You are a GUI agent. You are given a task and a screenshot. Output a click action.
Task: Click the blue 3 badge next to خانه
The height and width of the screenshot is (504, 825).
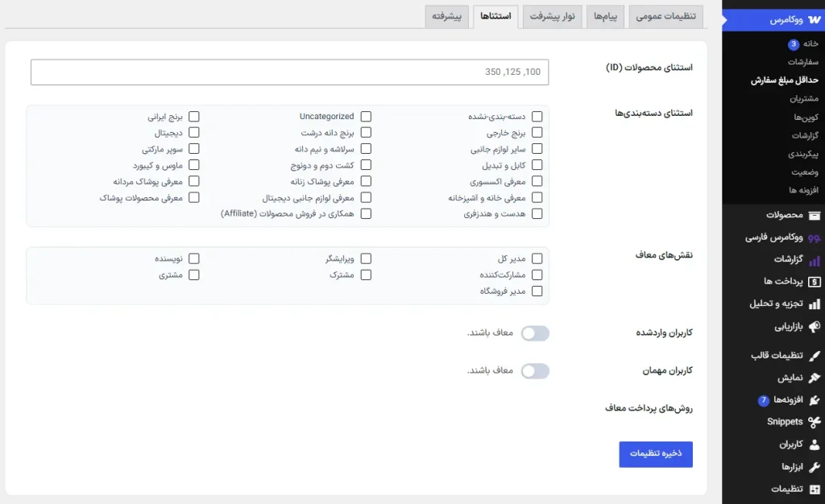tap(794, 44)
